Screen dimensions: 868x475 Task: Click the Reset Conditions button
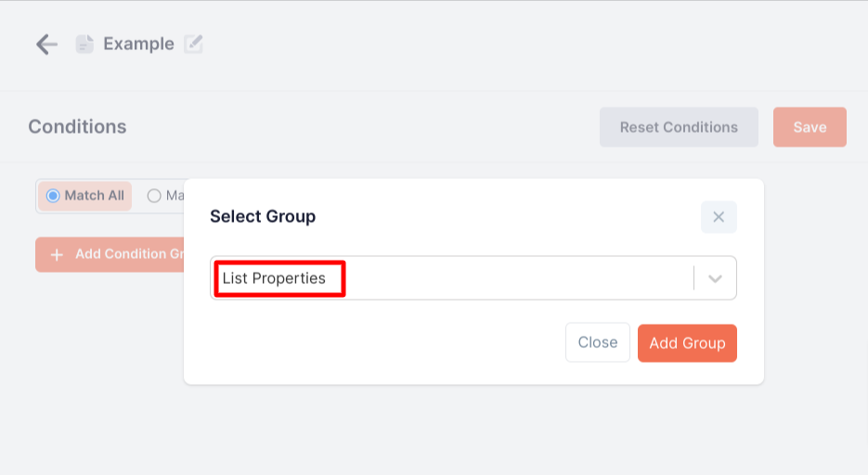[x=679, y=127]
